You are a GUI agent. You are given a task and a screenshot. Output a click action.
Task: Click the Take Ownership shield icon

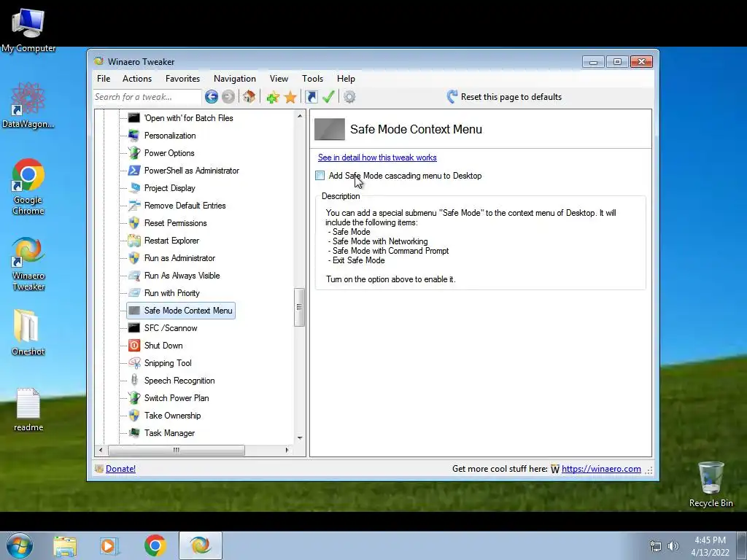pos(134,415)
